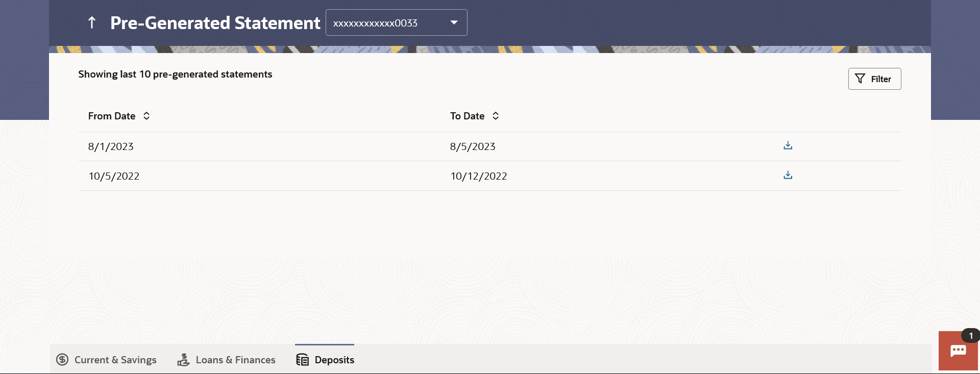
Task: Click the To Date column header text
Action: pyautogui.click(x=467, y=116)
